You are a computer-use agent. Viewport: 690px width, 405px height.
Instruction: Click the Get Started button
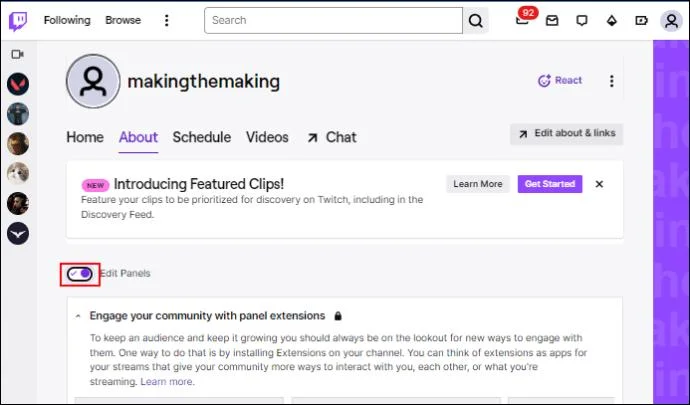click(x=550, y=184)
